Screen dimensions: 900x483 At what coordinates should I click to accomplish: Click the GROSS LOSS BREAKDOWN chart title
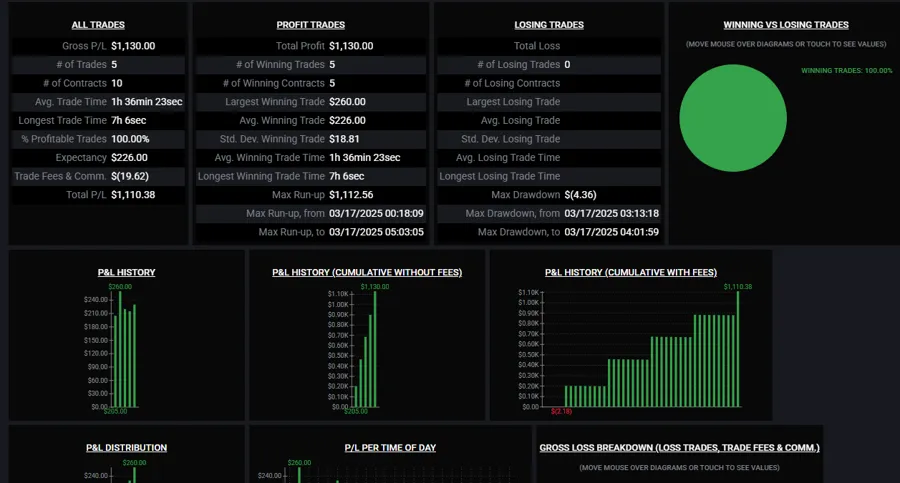tap(680, 447)
